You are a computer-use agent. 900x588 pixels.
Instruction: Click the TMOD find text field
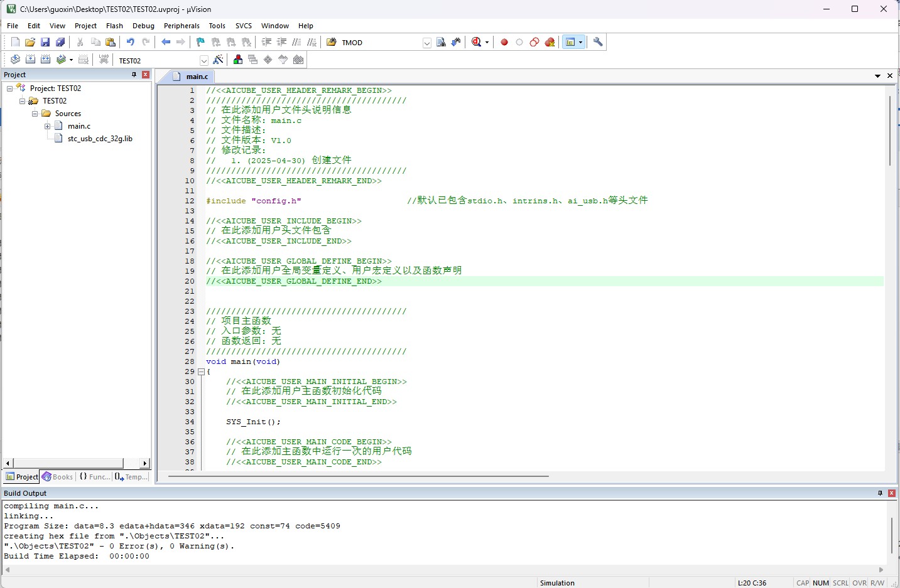click(x=381, y=43)
